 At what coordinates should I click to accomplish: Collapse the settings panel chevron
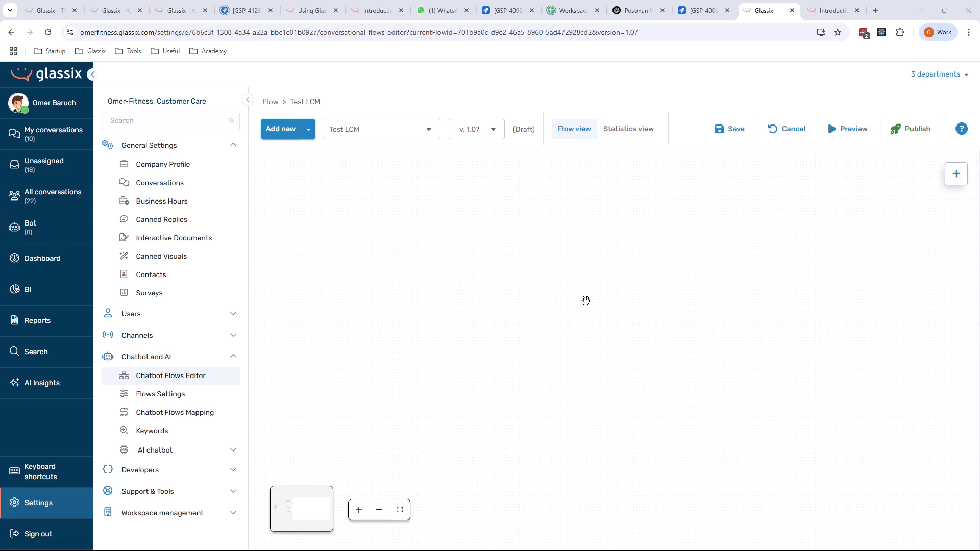point(248,100)
